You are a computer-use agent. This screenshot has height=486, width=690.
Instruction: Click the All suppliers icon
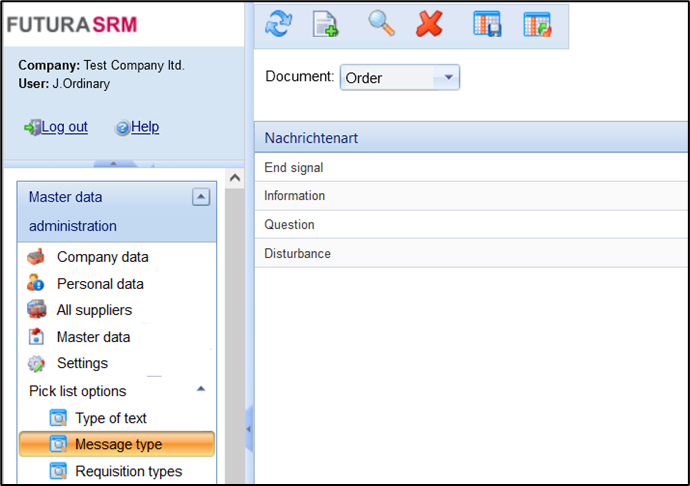tap(37, 310)
